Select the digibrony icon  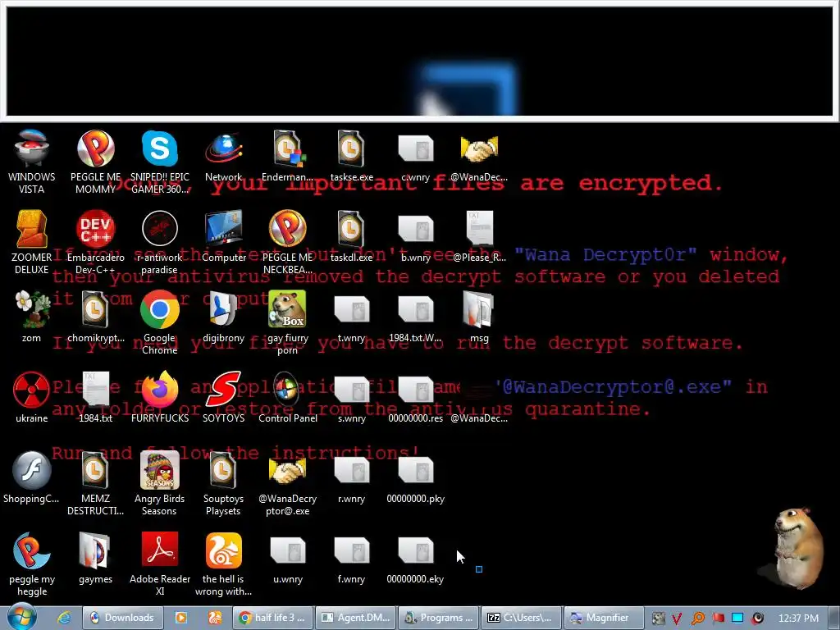click(x=223, y=317)
